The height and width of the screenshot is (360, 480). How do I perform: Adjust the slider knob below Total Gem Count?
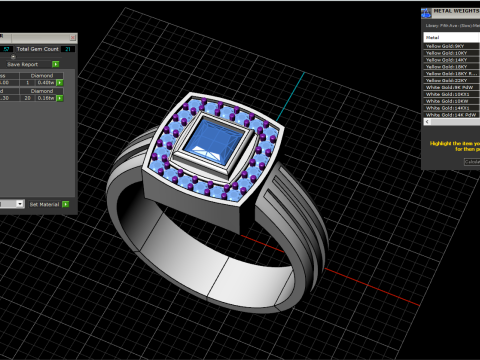point(13,57)
